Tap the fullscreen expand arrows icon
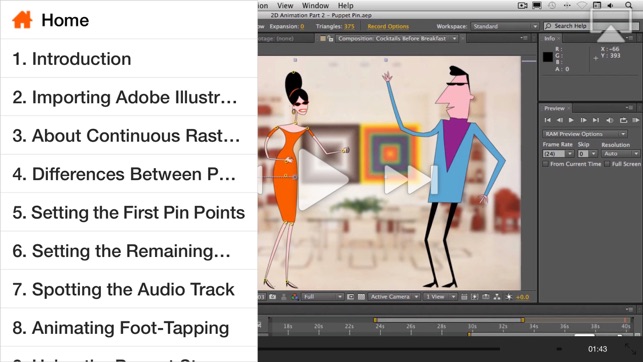Image resolution: width=643 pixels, height=362 pixels. point(630,349)
